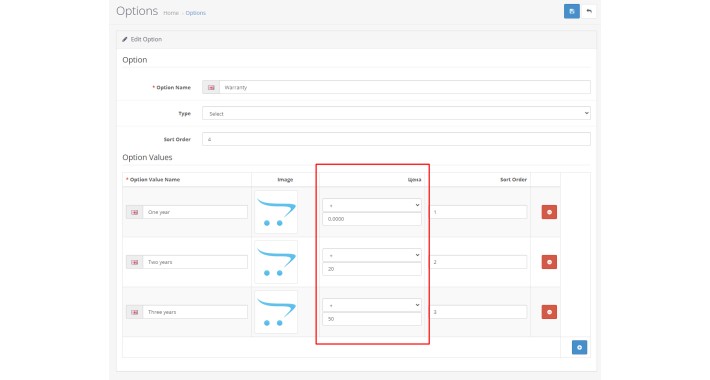Remove the One year option value
This screenshot has width=710, height=380.
click(x=549, y=212)
